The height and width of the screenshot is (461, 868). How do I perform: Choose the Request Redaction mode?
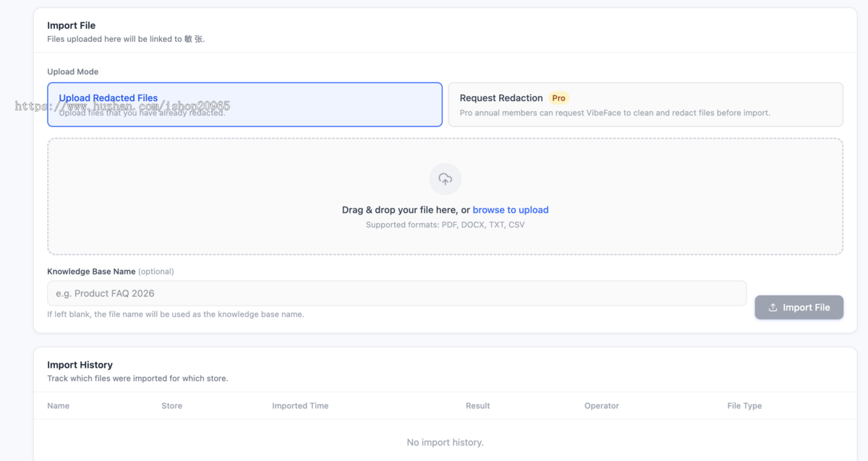[645, 105]
